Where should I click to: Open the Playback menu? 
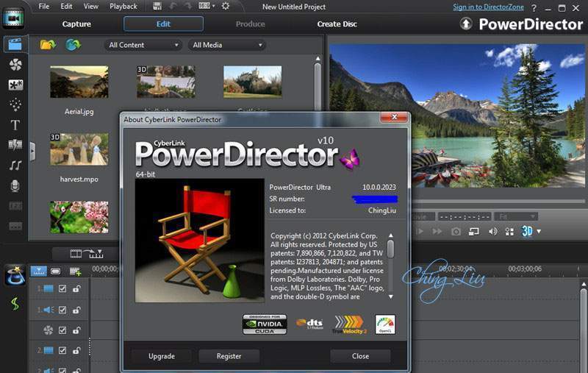(x=123, y=6)
